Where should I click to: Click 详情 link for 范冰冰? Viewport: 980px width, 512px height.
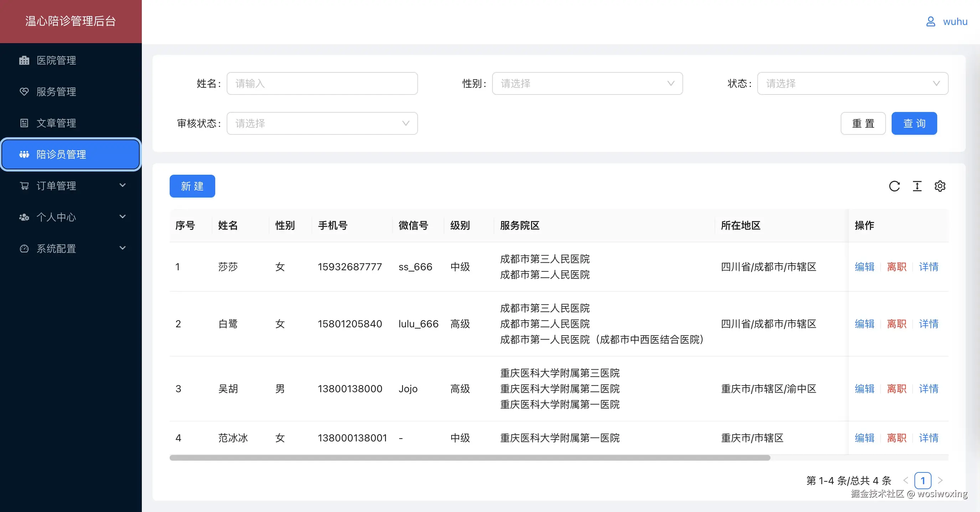click(x=929, y=438)
